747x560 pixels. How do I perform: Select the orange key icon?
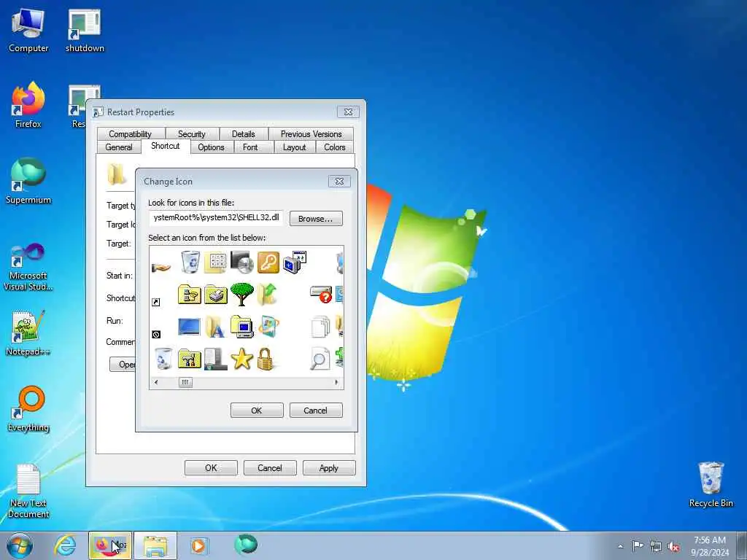(268, 262)
